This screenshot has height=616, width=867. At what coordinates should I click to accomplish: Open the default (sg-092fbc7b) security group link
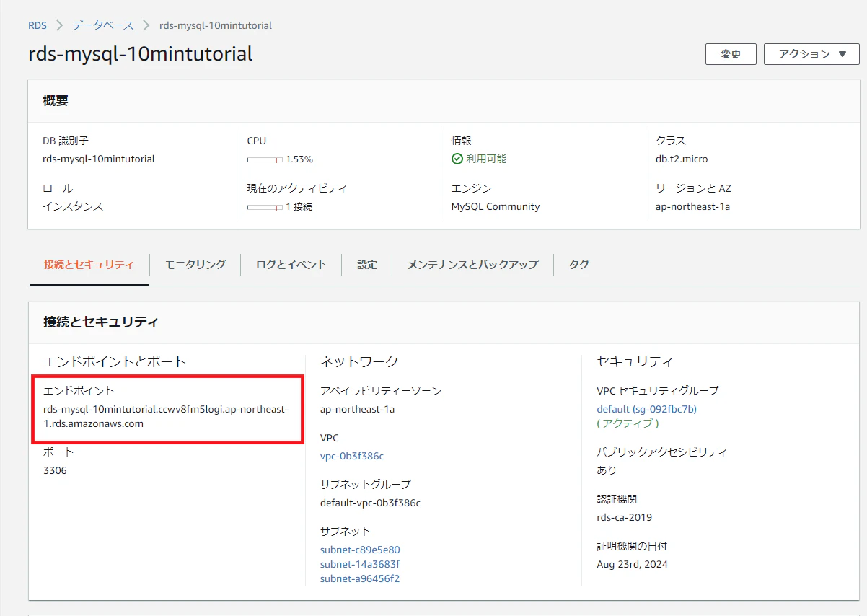[x=646, y=409]
